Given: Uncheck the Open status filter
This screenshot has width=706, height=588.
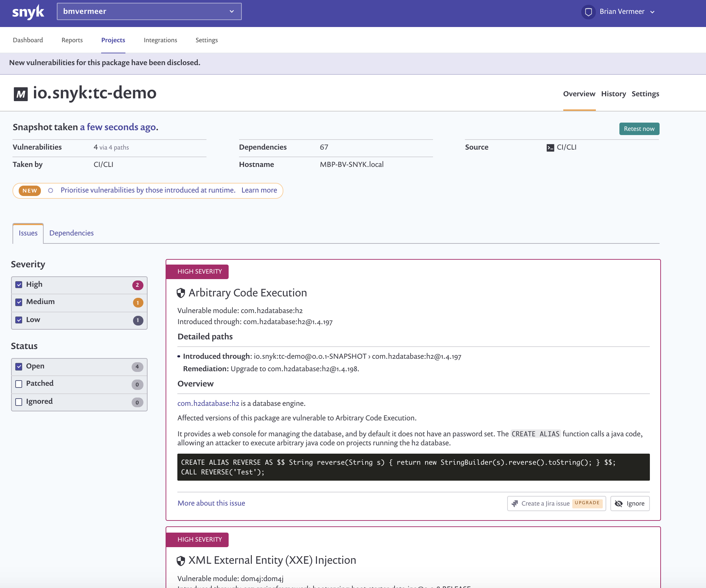Looking at the screenshot, I should pyautogui.click(x=19, y=366).
